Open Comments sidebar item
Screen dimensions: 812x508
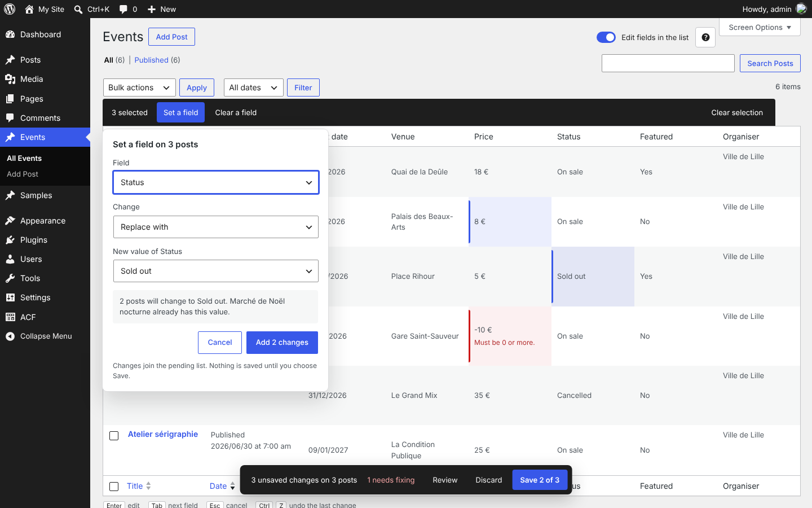[45, 118]
